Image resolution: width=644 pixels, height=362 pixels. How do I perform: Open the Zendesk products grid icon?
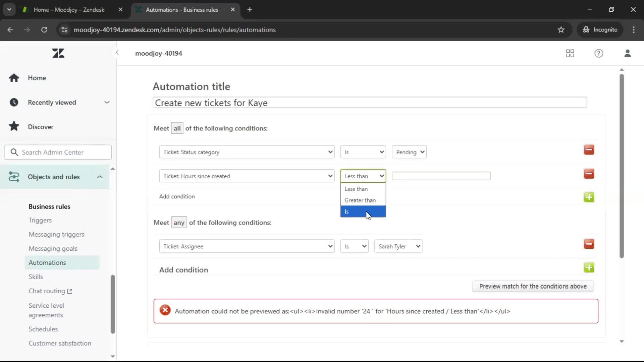click(570, 53)
